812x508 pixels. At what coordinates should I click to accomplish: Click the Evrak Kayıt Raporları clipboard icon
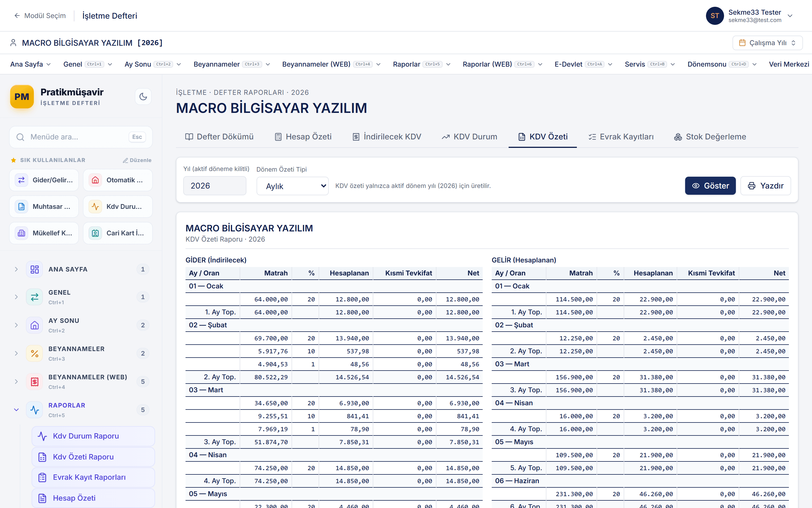click(42, 478)
